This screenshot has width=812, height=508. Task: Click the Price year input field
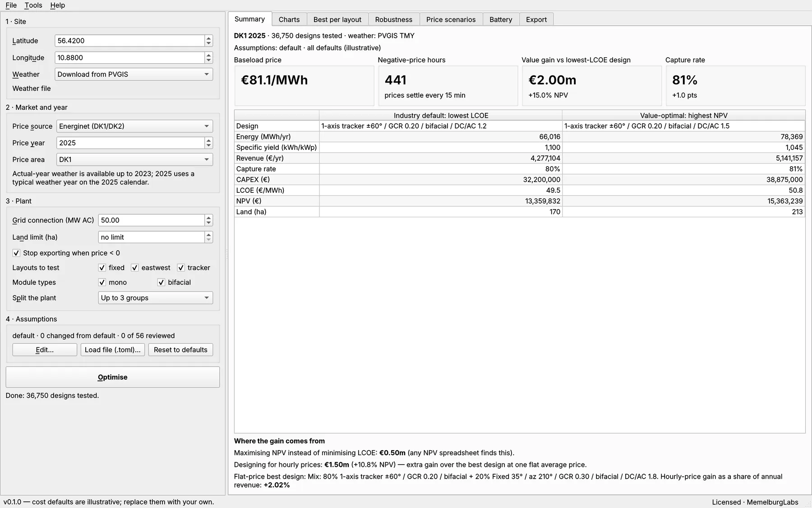(x=130, y=143)
